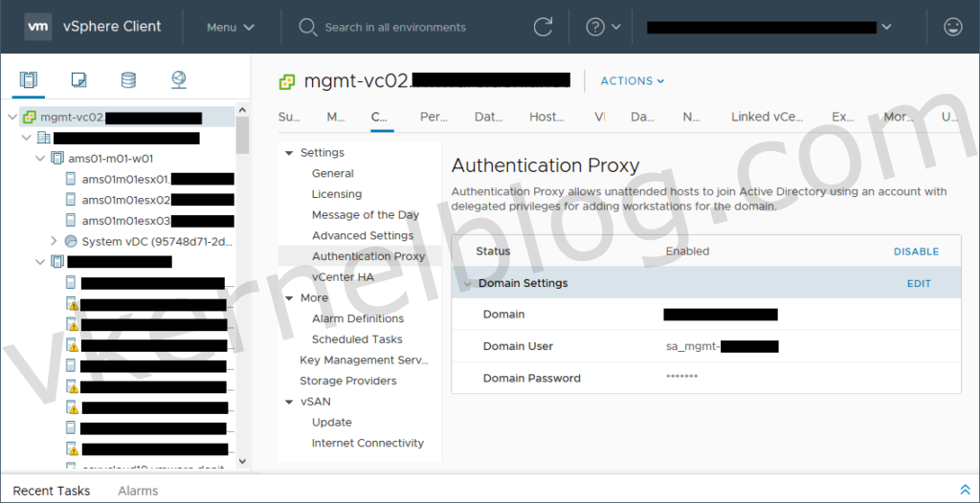Select System vDC (95748d71-2d...) item
The height and width of the screenshot is (503, 980).
tap(158, 241)
